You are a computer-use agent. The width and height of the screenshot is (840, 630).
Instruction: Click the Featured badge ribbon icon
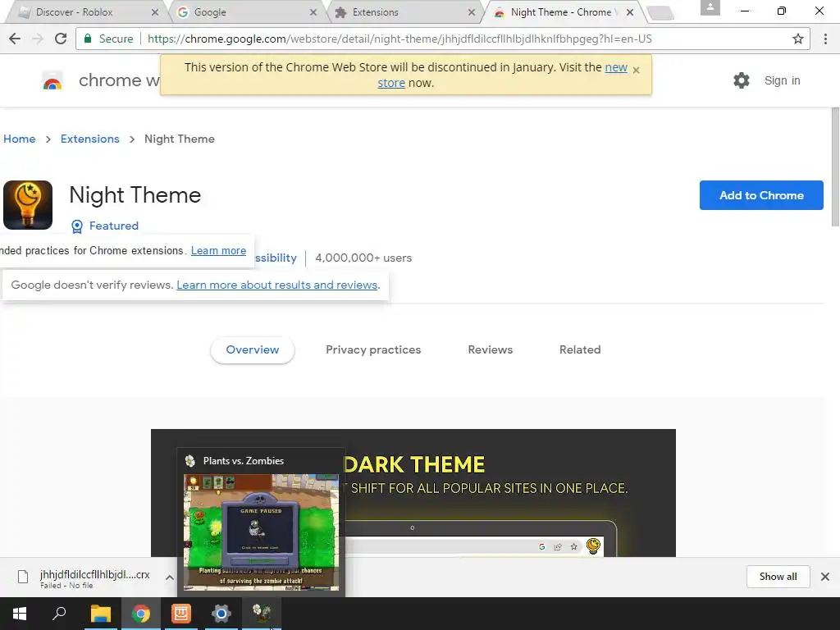pyautogui.click(x=77, y=226)
